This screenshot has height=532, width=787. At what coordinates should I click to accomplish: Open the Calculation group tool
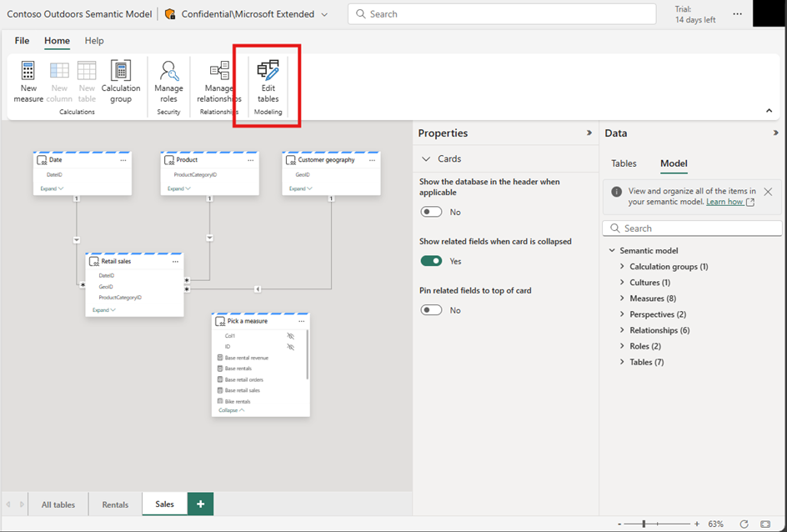pyautogui.click(x=120, y=82)
